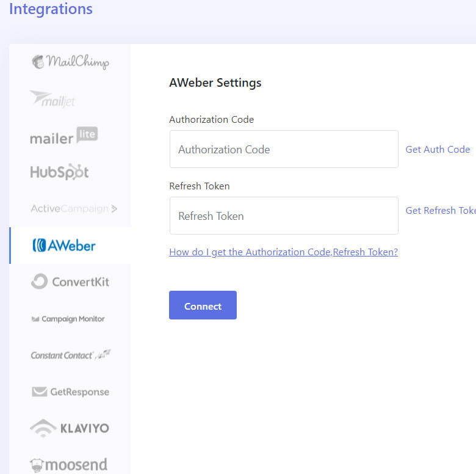Choose the MailerLite integration logo
Viewport: 476px width, 474px height.
[63, 136]
